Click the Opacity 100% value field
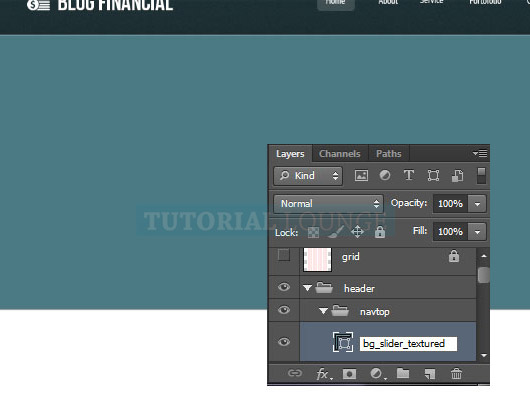This screenshot has width=530, height=400. tap(450, 204)
